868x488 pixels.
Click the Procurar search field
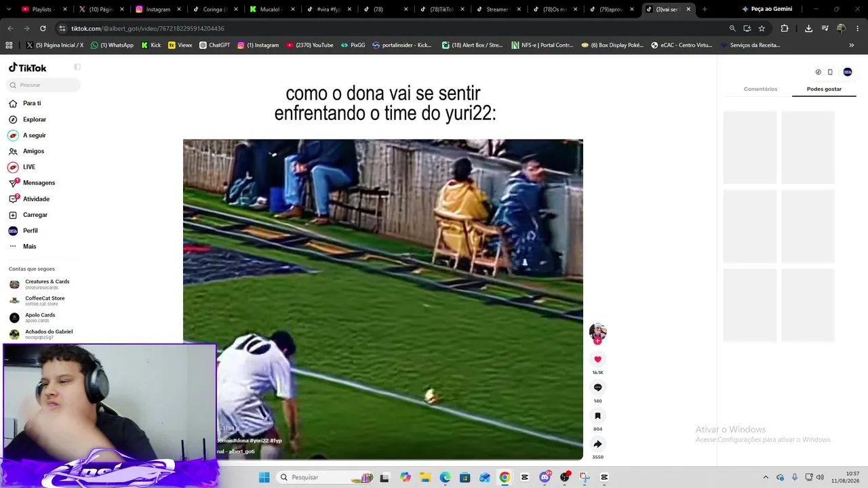coord(44,85)
